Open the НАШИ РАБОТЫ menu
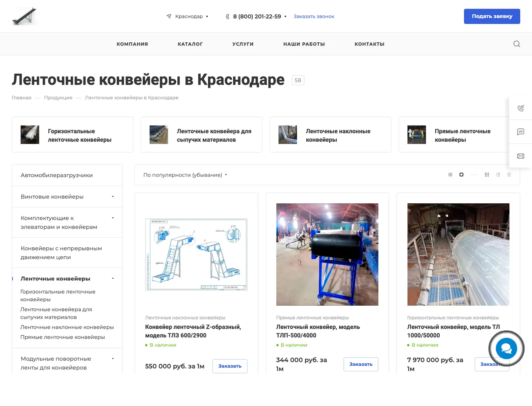 [304, 44]
